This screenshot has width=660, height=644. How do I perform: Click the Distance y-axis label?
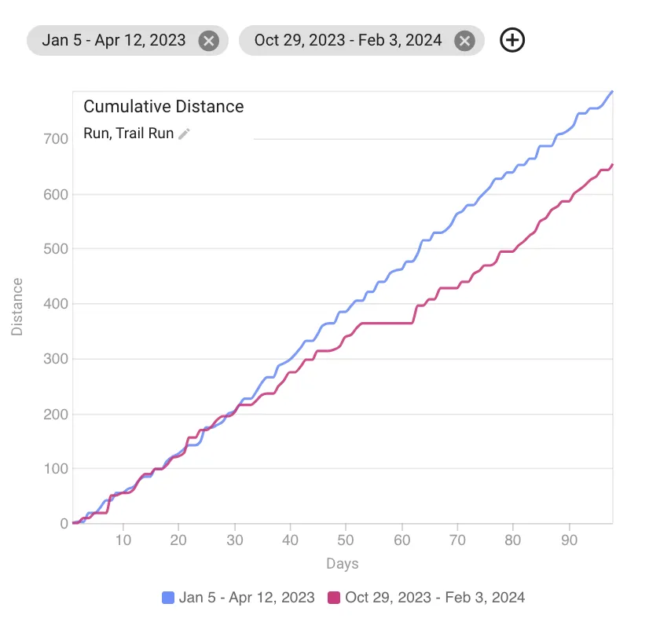[17, 306]
